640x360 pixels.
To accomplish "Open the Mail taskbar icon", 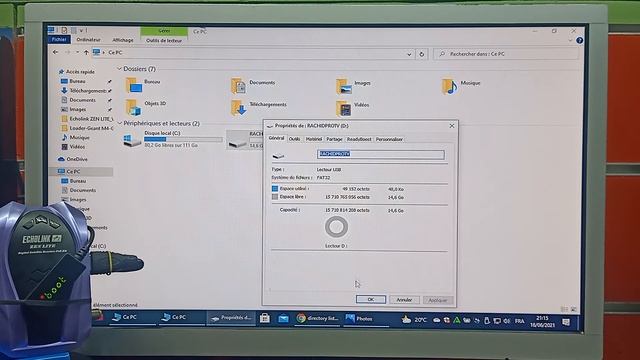I will click(283, 318).
